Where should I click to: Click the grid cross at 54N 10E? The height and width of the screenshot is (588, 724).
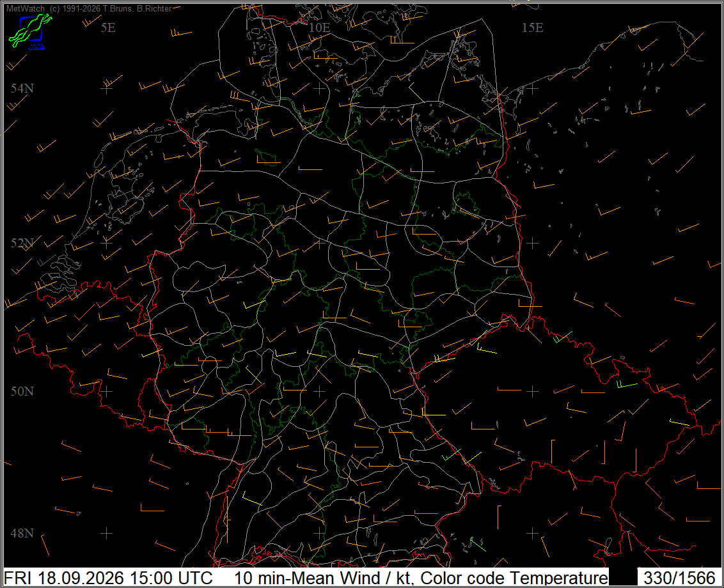click(320, 88)
